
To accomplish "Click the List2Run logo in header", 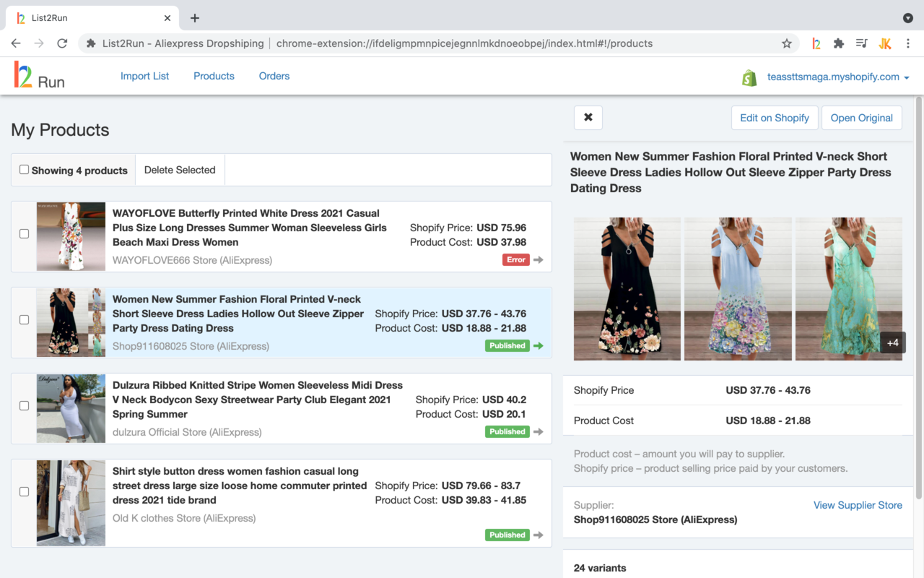I will point(40,76).
